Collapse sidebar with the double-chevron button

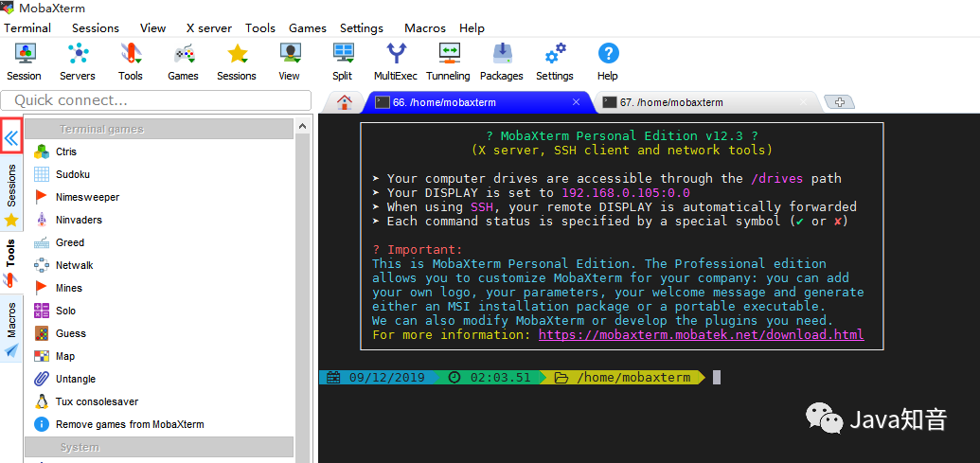(x=11, y=139)
